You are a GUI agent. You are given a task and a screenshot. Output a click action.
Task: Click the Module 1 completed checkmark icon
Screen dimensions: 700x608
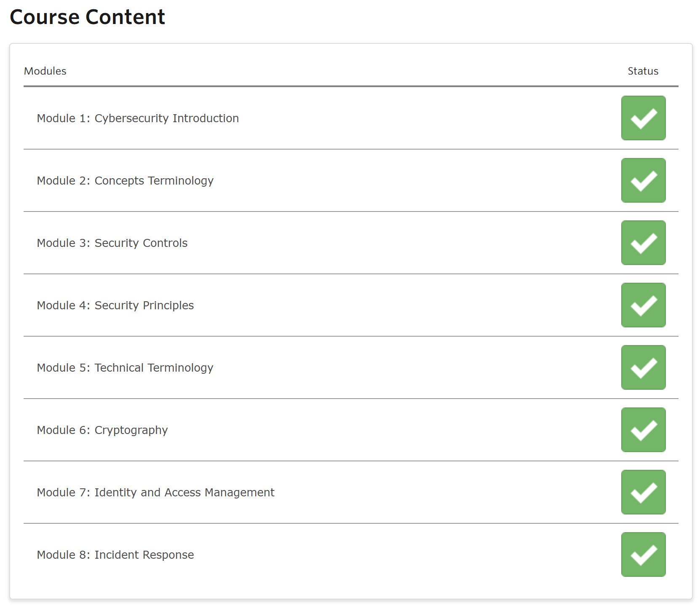pyautogui.click(x=643, y=118)
